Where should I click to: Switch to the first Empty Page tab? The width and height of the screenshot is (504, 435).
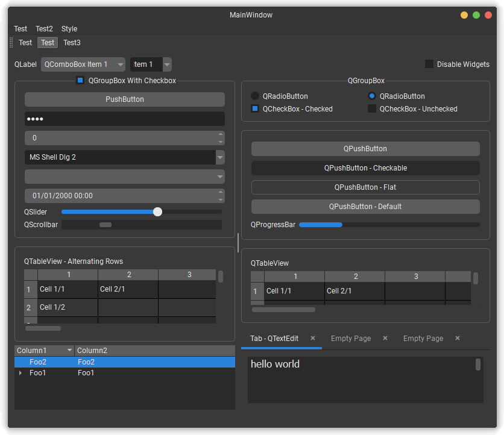pyautogui.click(x=350, y=338)
